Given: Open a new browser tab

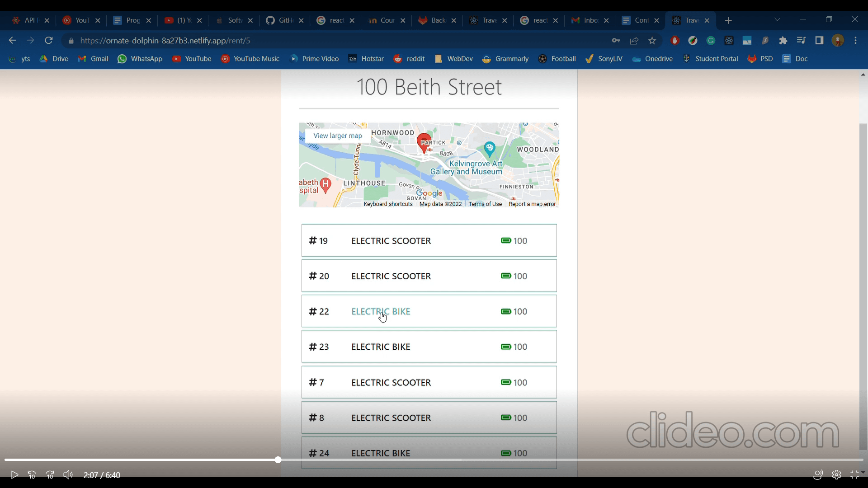Looking at the screenshot, I should coord(728,20).
